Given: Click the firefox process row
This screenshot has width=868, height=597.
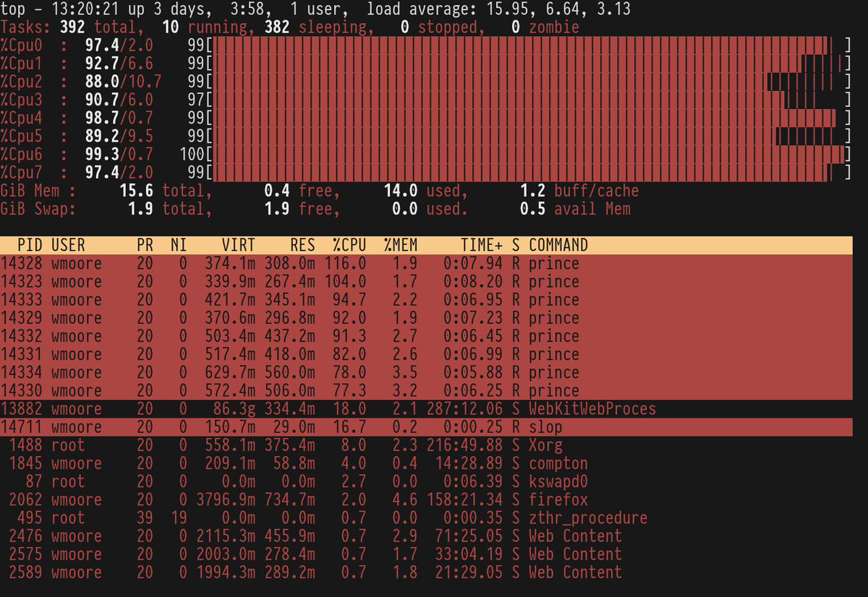Looking at the screenshot, I should tap(289, 499).
